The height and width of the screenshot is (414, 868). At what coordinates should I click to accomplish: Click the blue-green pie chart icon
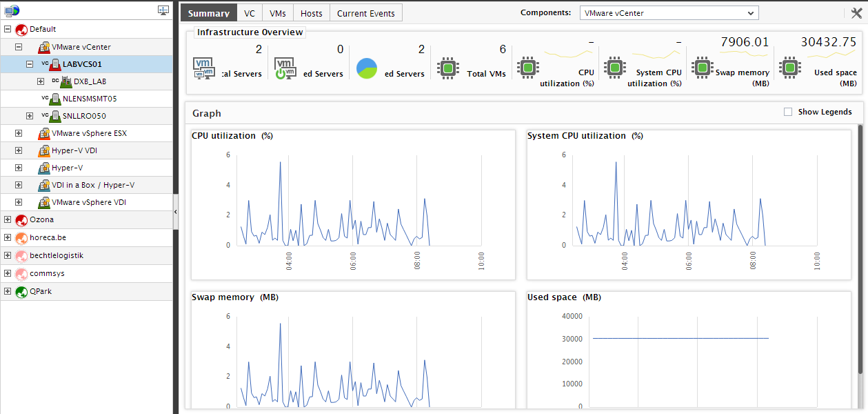click(367, 68)
